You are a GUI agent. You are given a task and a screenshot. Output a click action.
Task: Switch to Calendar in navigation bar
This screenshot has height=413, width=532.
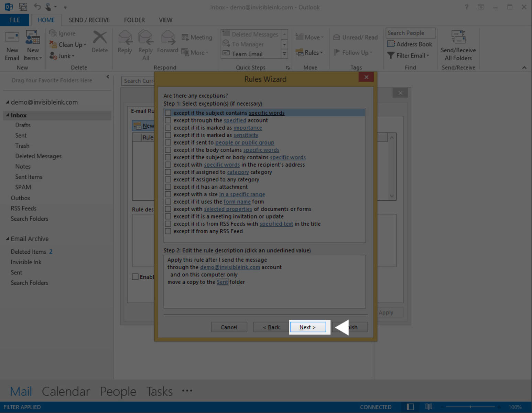[x=66, y=391]
